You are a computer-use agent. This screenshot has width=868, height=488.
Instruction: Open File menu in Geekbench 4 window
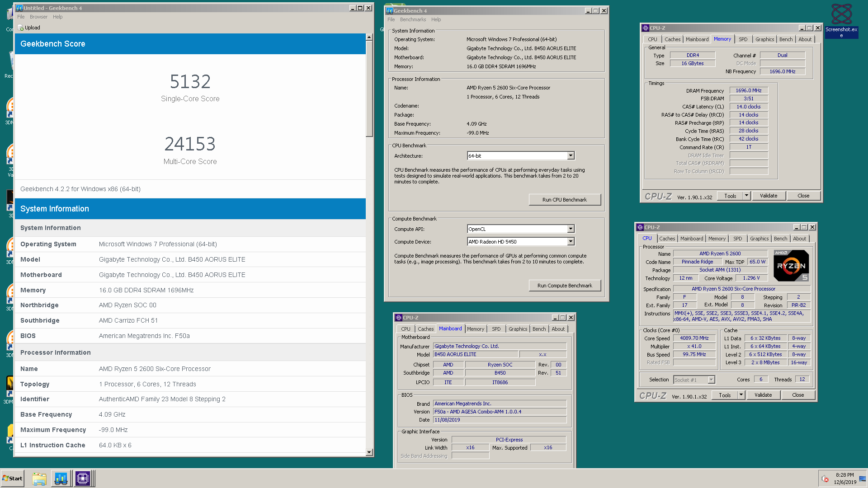(x=391, y=19)
